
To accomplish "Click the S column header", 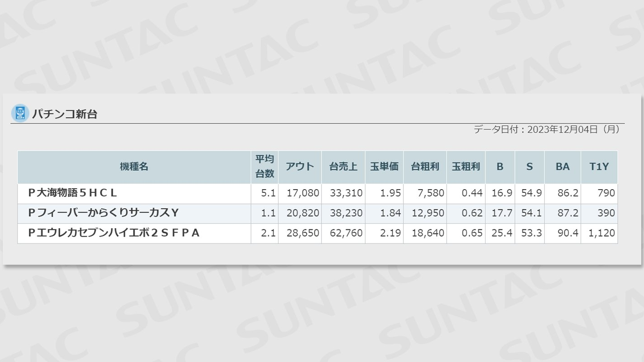I will click(x=529, y=167).
